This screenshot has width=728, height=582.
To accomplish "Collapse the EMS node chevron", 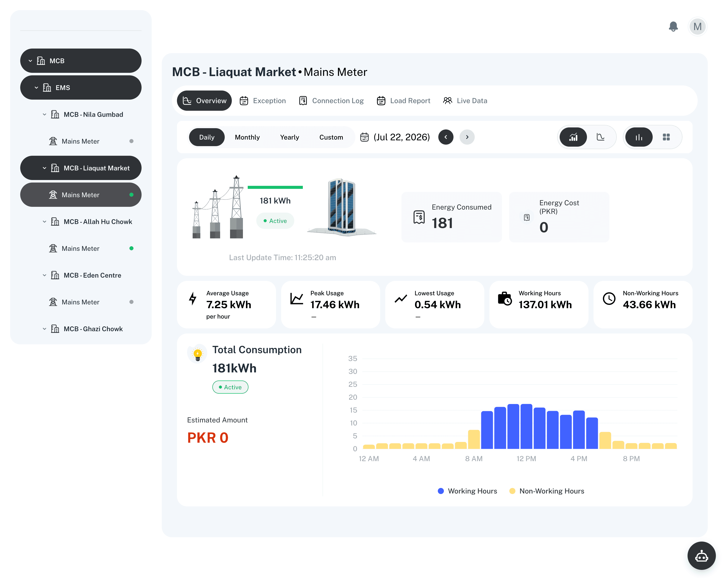I will tap(36, 87).
